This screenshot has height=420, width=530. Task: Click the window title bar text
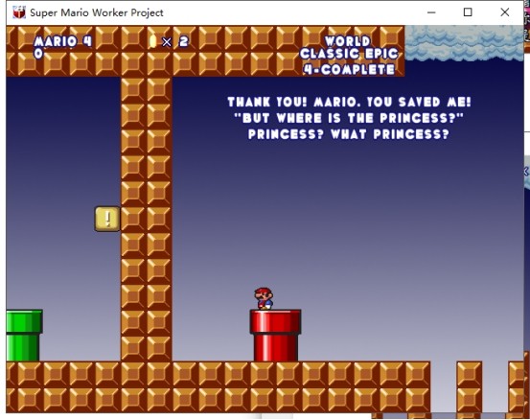(97, 12)
